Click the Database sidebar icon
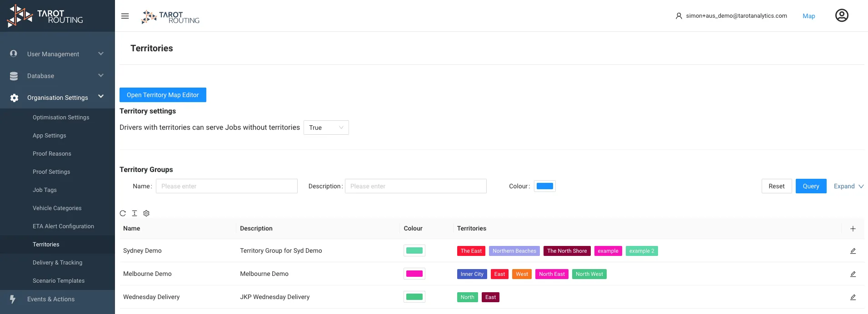 14,76
